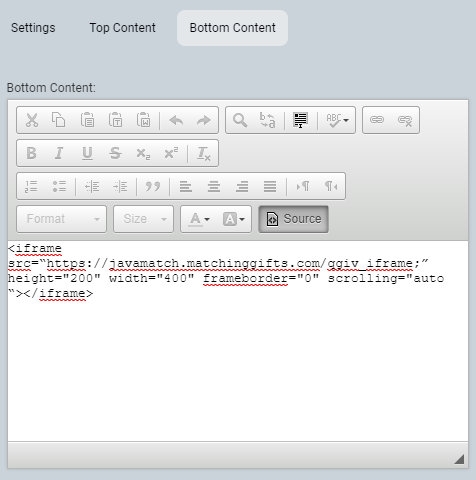Click the Increase Indent icon
Image resolution: width=476 pixels, height=480 pixels.
[120, 186]
